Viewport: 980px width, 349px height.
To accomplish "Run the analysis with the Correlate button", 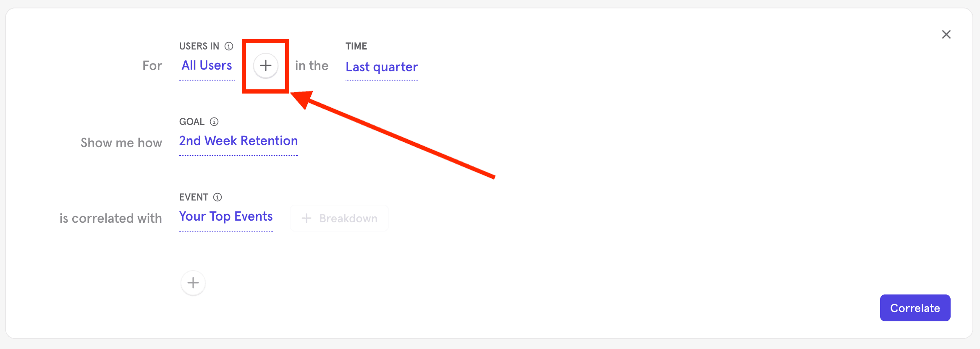I will coord(915,307).
